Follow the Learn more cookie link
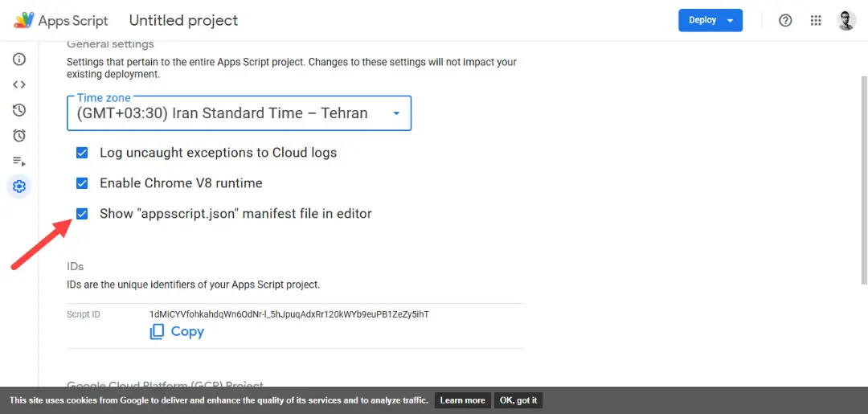868x414 pixels. pos(463,400)
